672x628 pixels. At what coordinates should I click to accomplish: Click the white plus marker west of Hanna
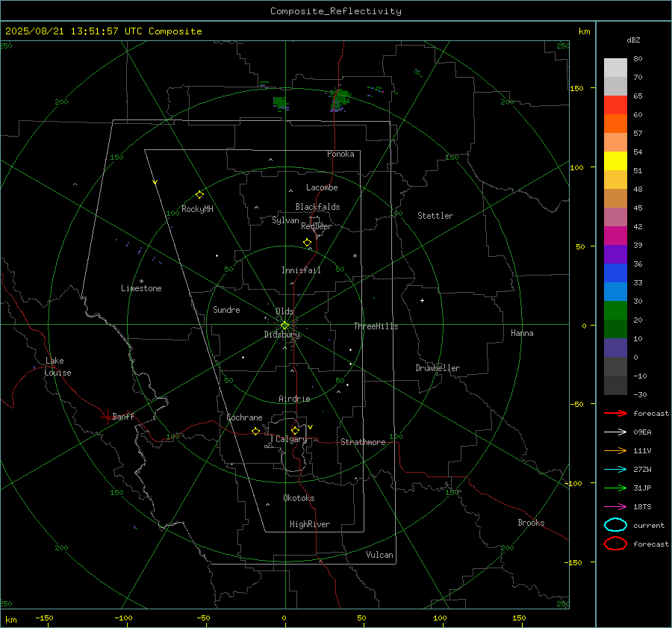[x=422, y=300]
